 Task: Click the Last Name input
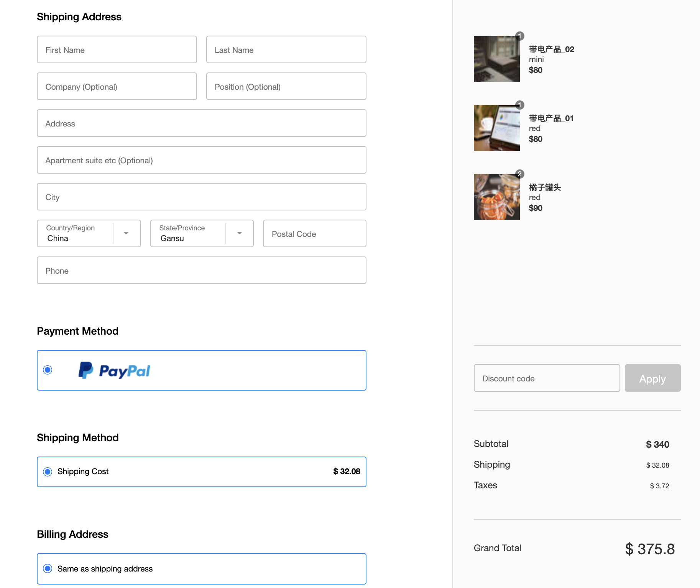tap(286, 50)
